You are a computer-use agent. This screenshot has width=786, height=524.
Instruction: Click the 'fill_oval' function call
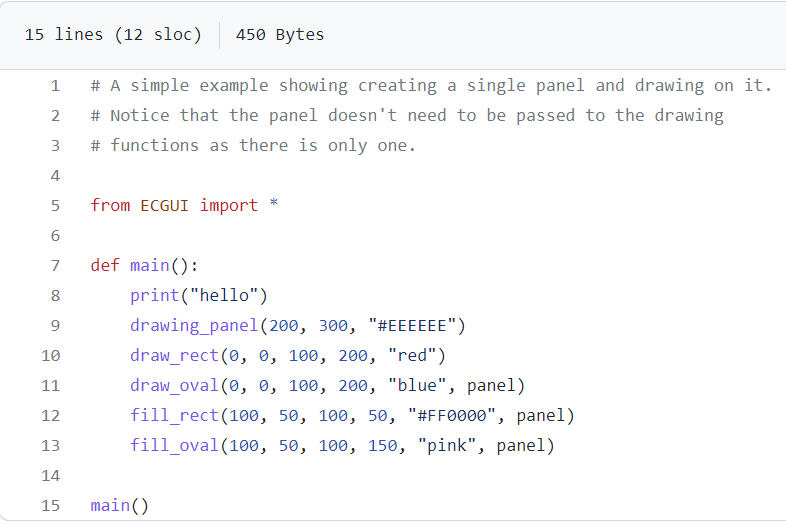[174, 446]
